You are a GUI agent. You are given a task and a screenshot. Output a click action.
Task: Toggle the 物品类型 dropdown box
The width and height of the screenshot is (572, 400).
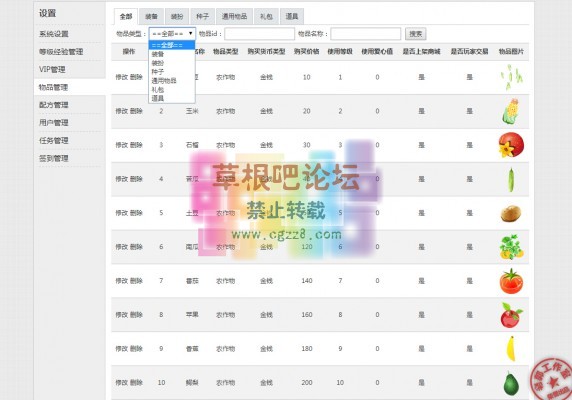pos(172,34)
